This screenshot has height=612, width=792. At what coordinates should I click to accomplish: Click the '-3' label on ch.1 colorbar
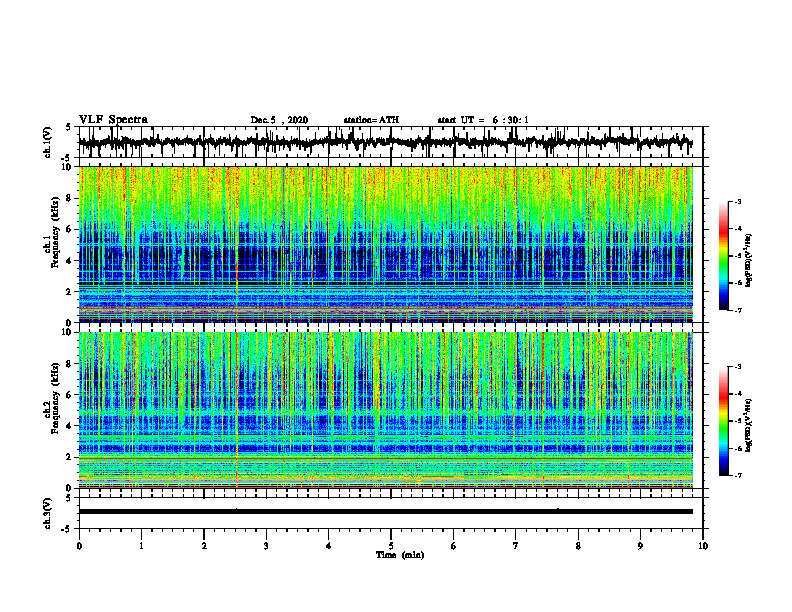point(738,201)
